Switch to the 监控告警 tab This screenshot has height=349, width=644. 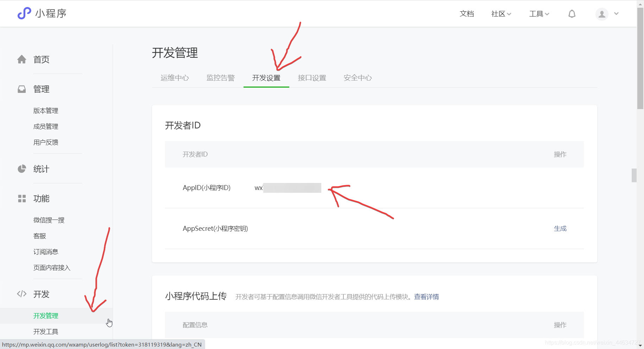tap(221, 78)
